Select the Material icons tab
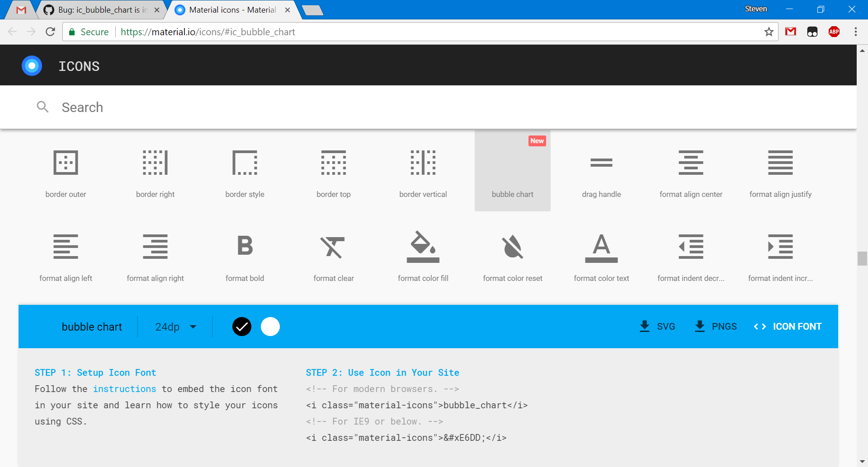 coord(231,10)
